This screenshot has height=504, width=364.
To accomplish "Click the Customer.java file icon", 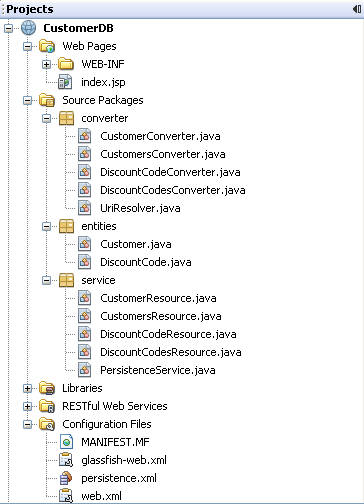I will (x=85, y=244).
